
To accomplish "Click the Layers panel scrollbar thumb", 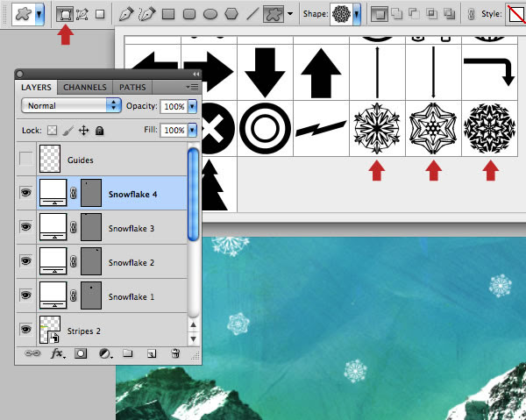I will tap(193, 195).
